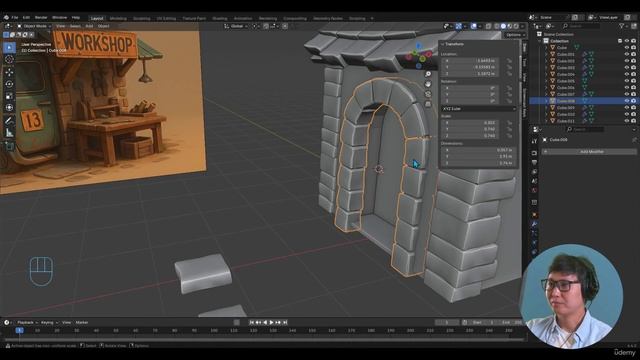This screenshot has height=360, width=640.
Task: Select the Cursor tool
Action: click(9, 60)
